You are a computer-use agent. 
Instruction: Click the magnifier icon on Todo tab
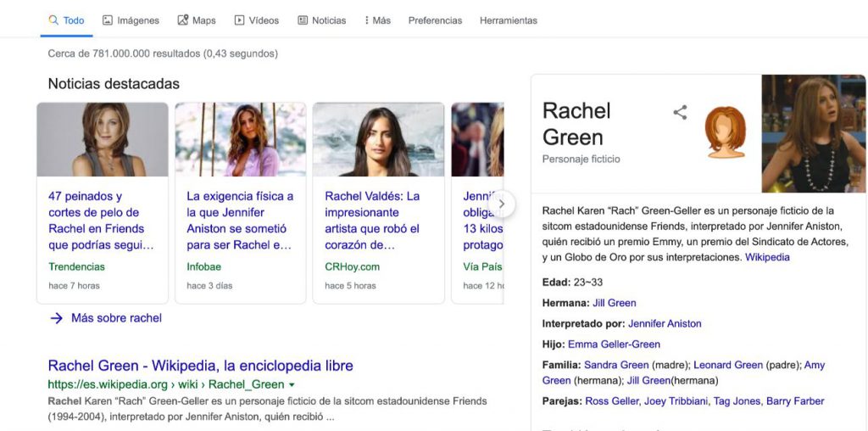[x=53, y=20]
